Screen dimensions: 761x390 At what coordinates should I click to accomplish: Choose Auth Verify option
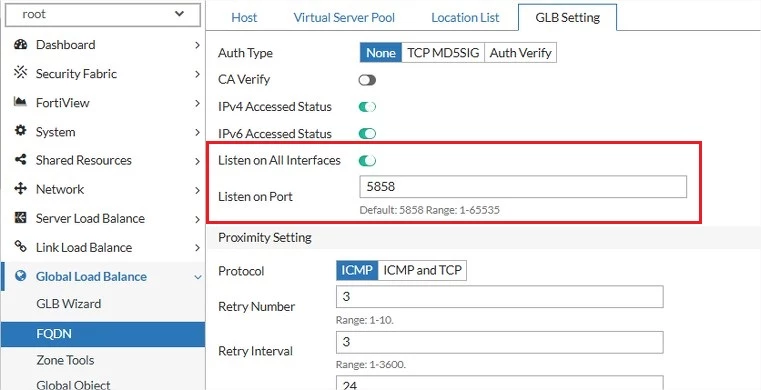[520, 53]
